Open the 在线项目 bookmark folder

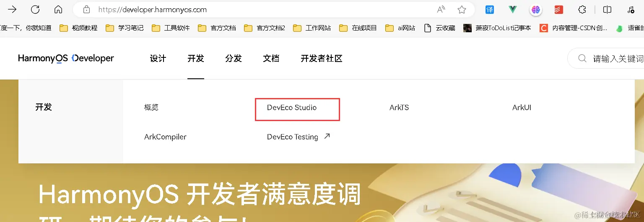(358, 28)
